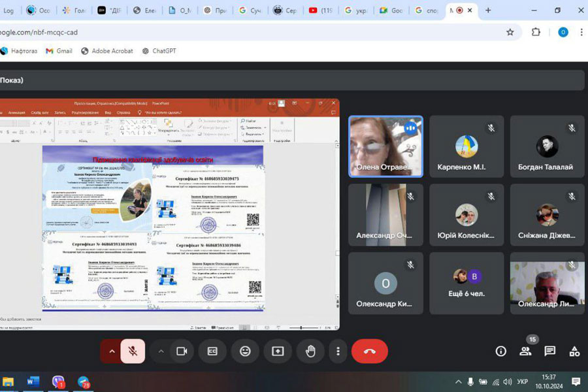Viewport: 588px width, 392px height.
Task: Expand the video settings arrow beside camera
Action: click(x=161, y=351)
